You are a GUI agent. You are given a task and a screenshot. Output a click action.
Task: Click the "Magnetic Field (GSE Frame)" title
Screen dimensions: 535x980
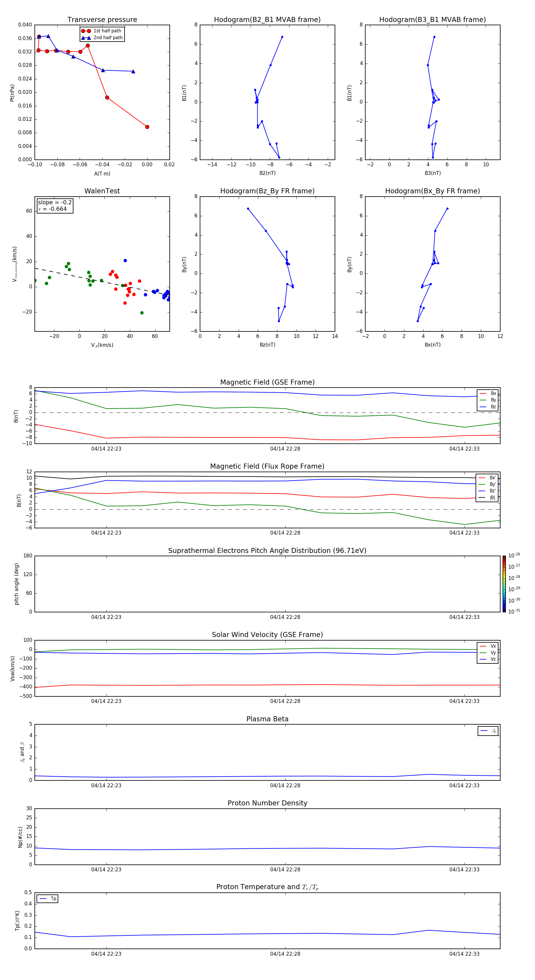pos(267,382)
